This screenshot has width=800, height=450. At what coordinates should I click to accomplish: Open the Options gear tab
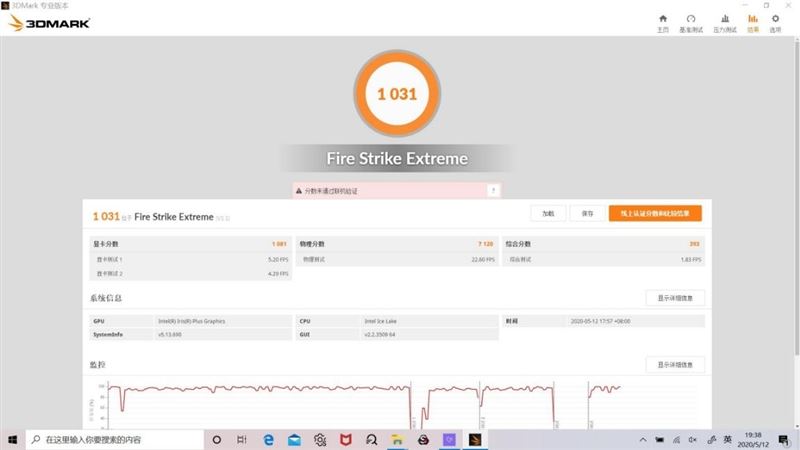776,23
